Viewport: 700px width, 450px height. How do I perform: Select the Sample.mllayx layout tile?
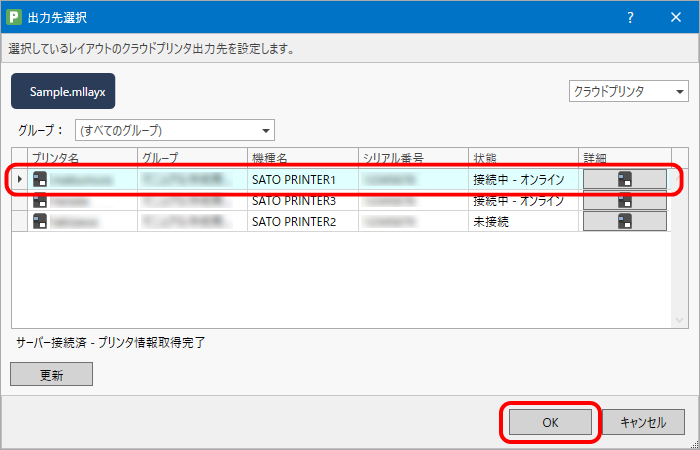[x=63, y=92]
